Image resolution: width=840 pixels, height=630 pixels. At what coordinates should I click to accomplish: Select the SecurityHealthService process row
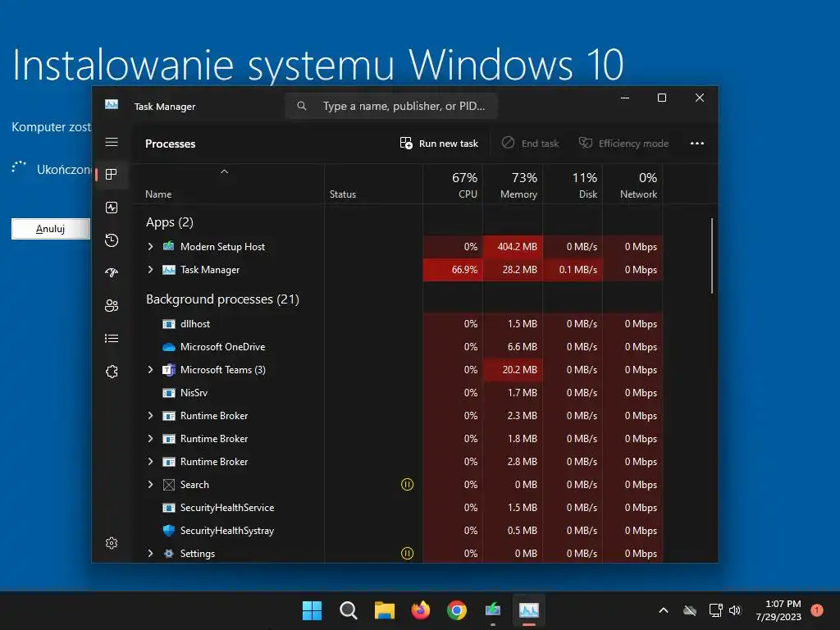[x=398, y=507]
